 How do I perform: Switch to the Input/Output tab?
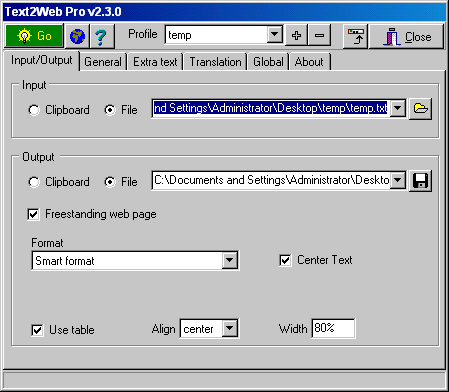[42, 60]
